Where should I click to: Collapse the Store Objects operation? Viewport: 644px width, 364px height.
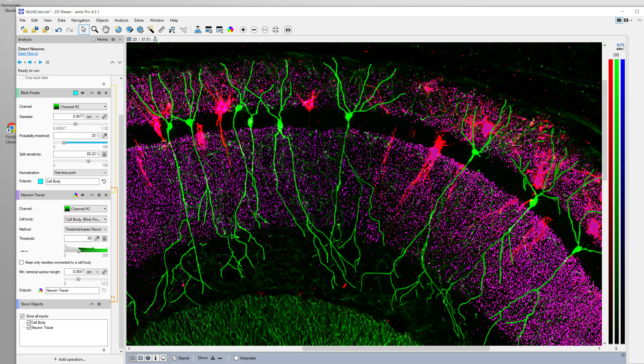(x=92, y=304)
